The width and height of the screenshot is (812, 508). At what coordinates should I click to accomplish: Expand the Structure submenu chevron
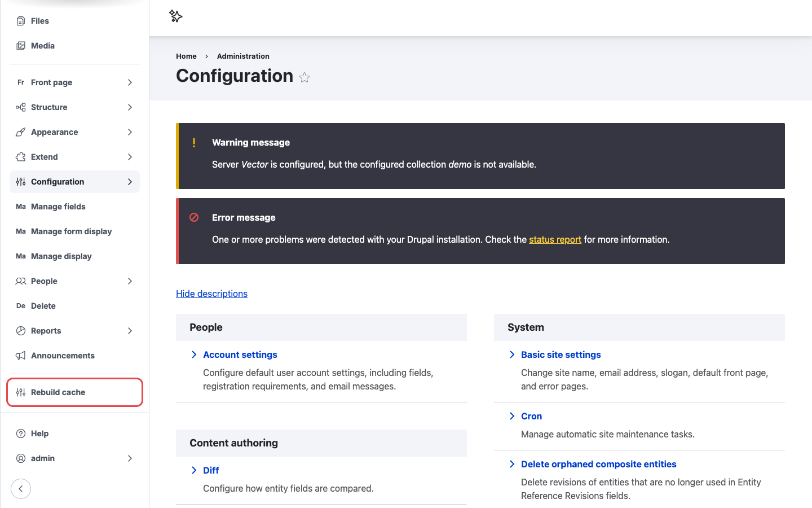(x=130, y=107)
